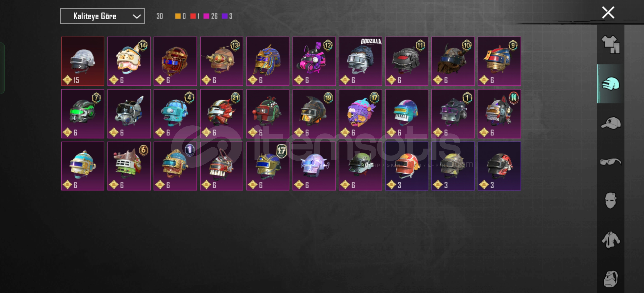Open the cap headwear category
The width and height of the screenshot is (644, 293).
[611, 123]
